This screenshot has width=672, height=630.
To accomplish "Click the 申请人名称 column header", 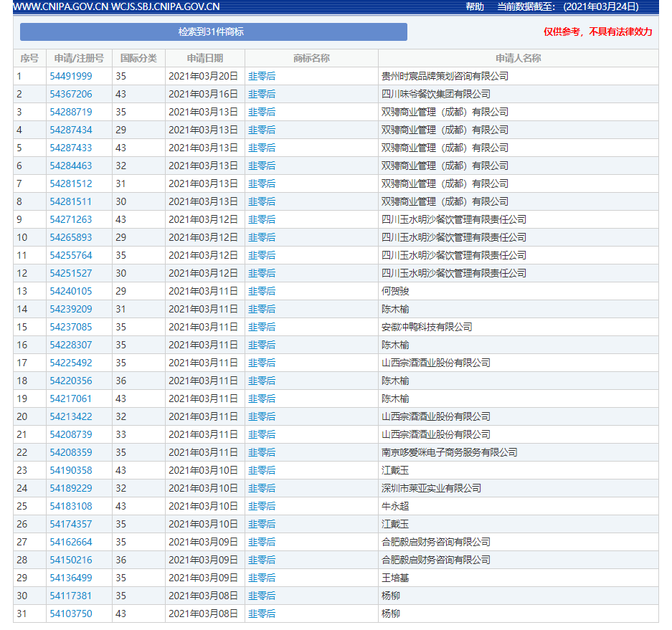I will (x=518, y=58).
